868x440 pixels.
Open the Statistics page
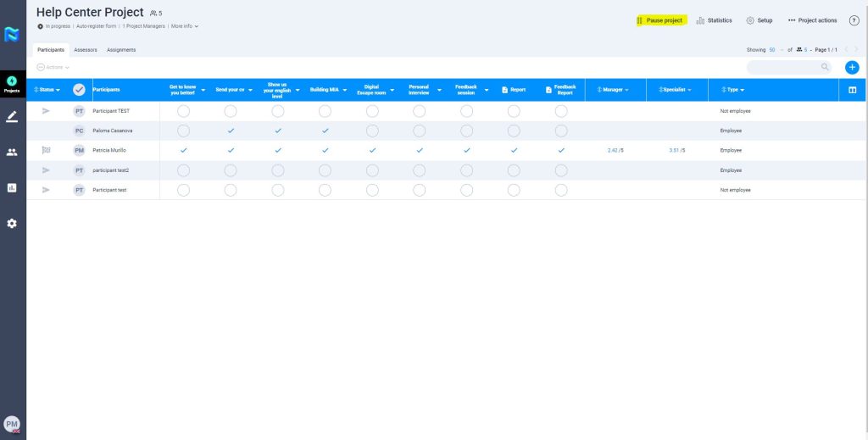click(x=714, y=20)
